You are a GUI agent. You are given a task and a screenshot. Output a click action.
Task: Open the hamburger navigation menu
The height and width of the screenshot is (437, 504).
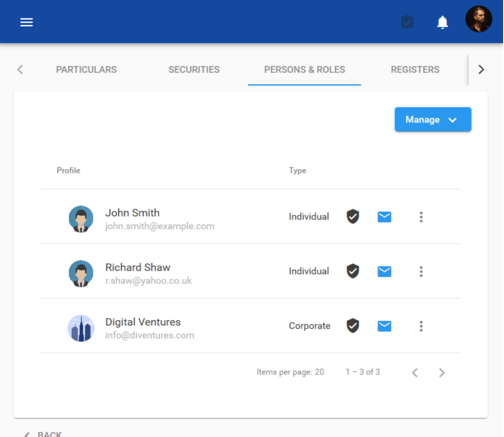(x=27, y=22)
